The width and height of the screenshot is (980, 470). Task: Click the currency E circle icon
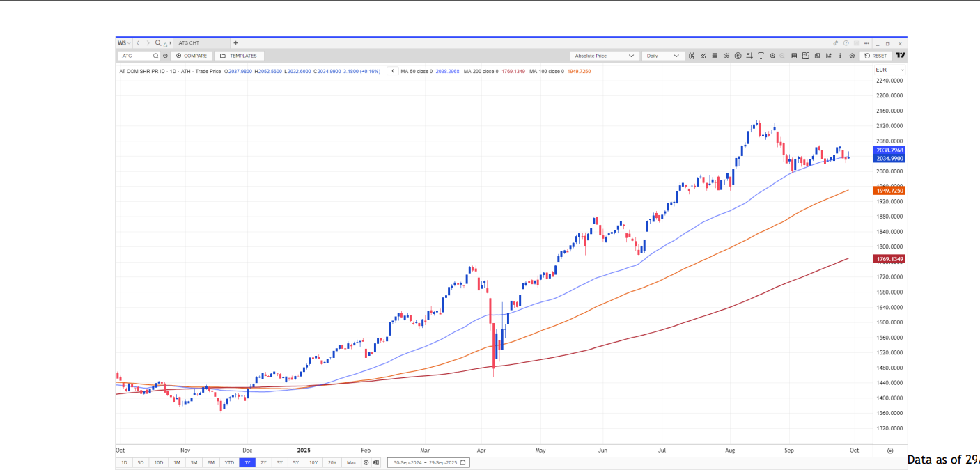coord(738,56)
